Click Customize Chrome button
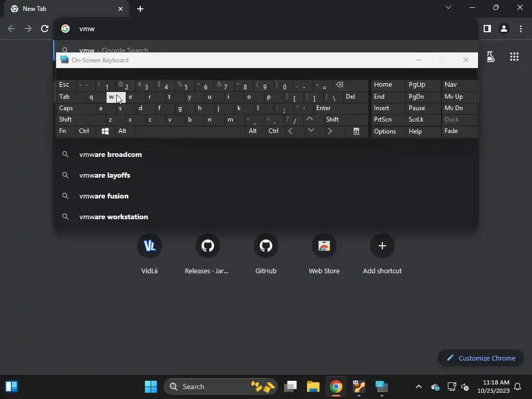This screenshot has height=399, width=532. (x=481, y=358)
